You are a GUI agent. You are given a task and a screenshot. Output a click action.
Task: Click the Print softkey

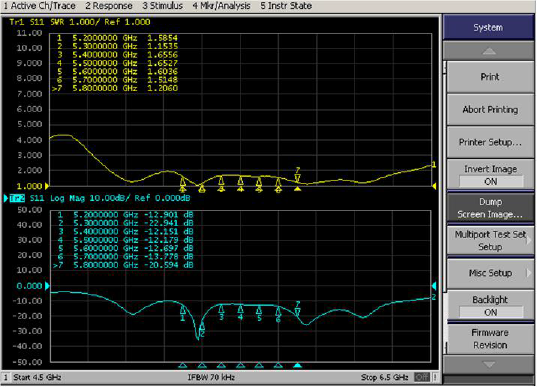tap(490, 77)
